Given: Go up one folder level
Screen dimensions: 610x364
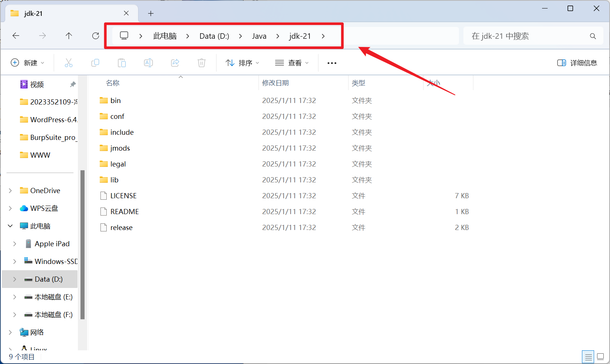Looking at the screenshot, I should (69, 36).
